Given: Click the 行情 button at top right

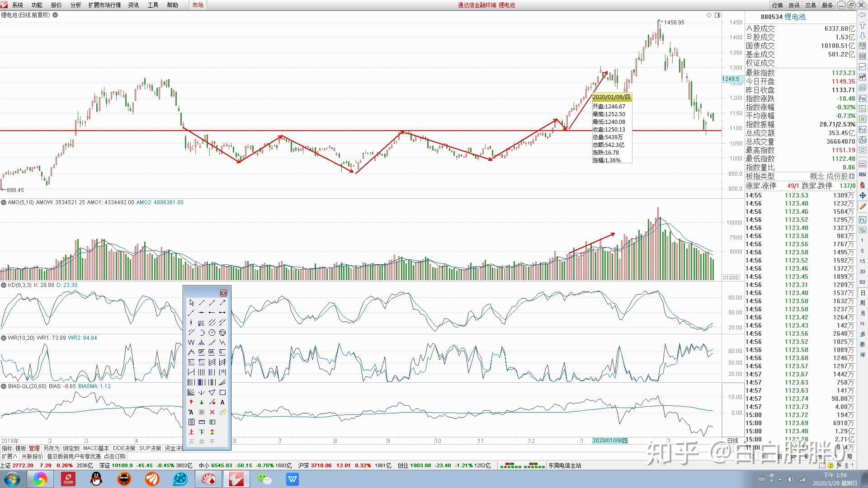Looking at the screenshot, I should pyautogui.click(x=777, y=5).
